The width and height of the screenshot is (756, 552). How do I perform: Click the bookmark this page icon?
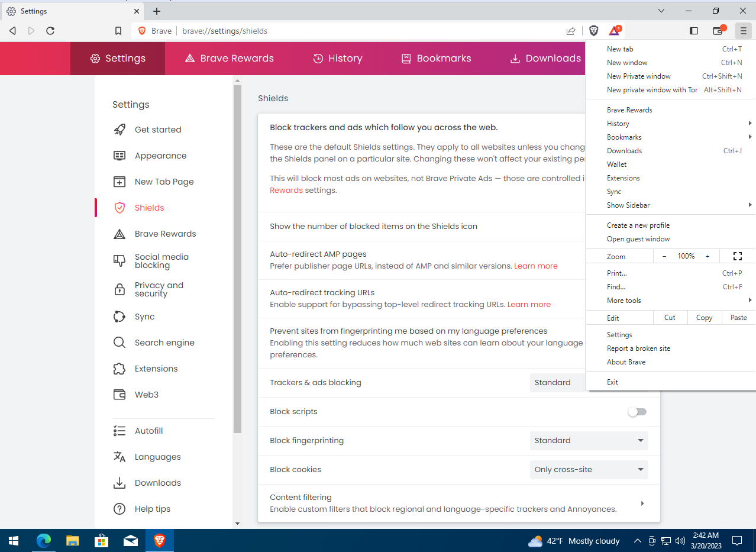[118, 31]
